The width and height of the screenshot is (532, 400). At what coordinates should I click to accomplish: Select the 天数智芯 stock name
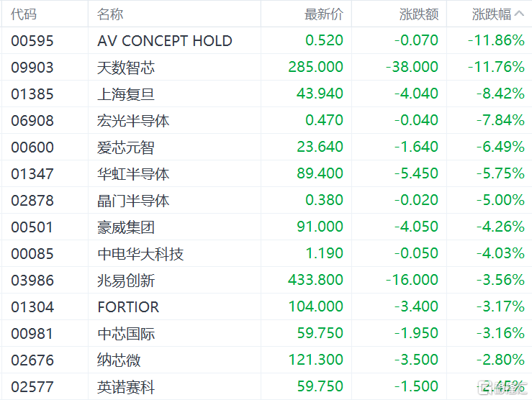click(x=126, y=68)
